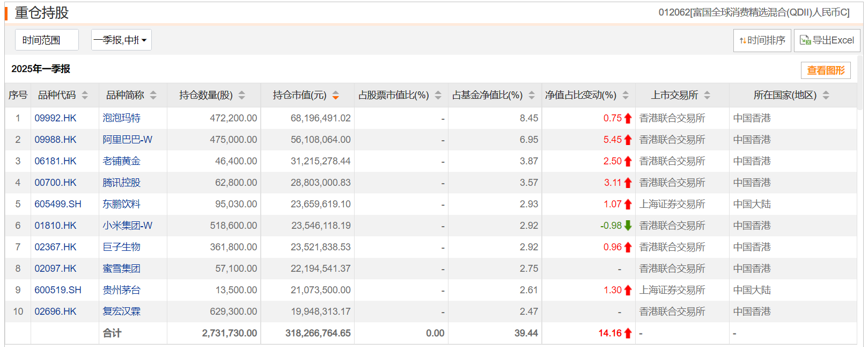Click green down arrow in 小米集团-W row
Screen dimensions: 868x347
(x=628, y=226)
